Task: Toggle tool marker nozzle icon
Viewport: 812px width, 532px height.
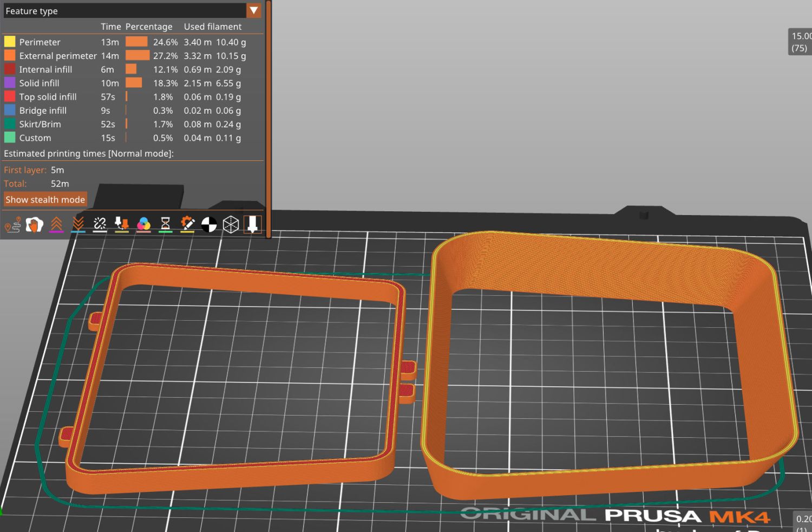Action: (252, 224)
